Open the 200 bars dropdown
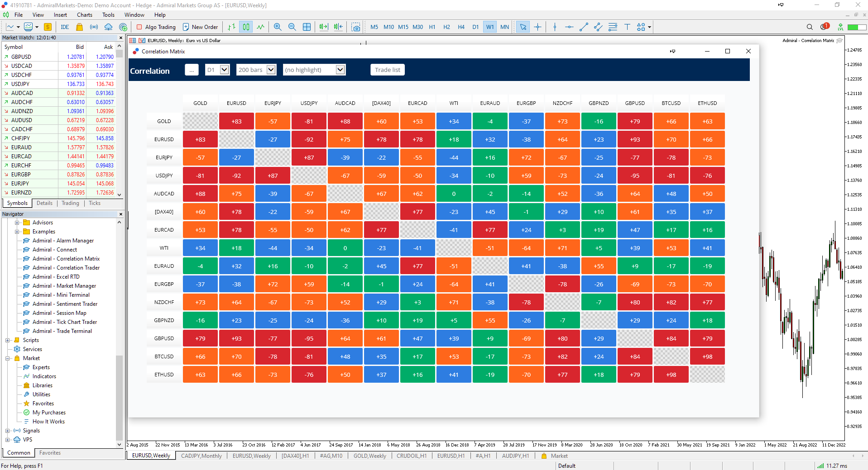 256,70
